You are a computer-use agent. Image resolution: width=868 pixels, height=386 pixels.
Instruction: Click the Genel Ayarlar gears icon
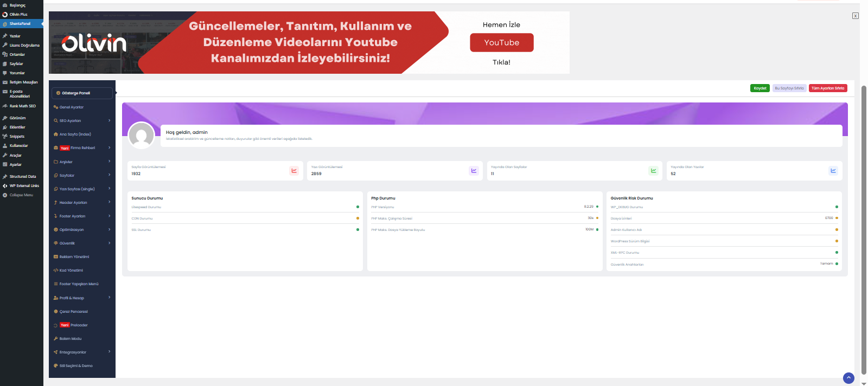56,107
